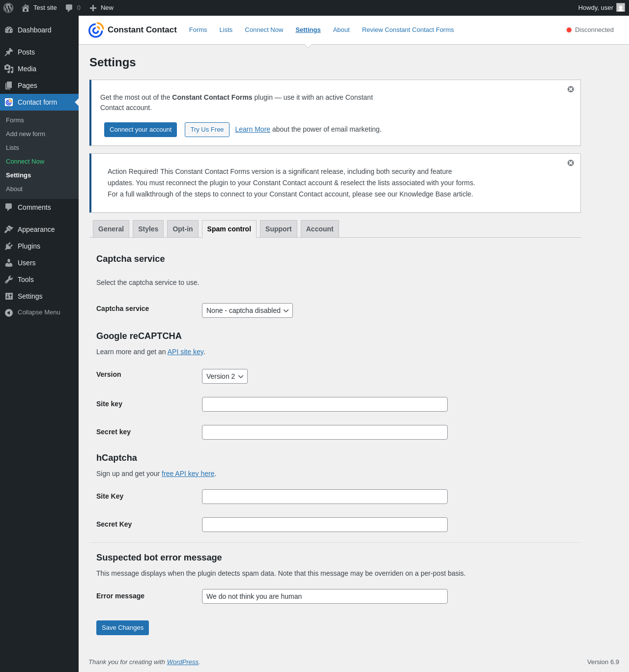Click the WordPress logo icon in admin bar

point(8,8)
